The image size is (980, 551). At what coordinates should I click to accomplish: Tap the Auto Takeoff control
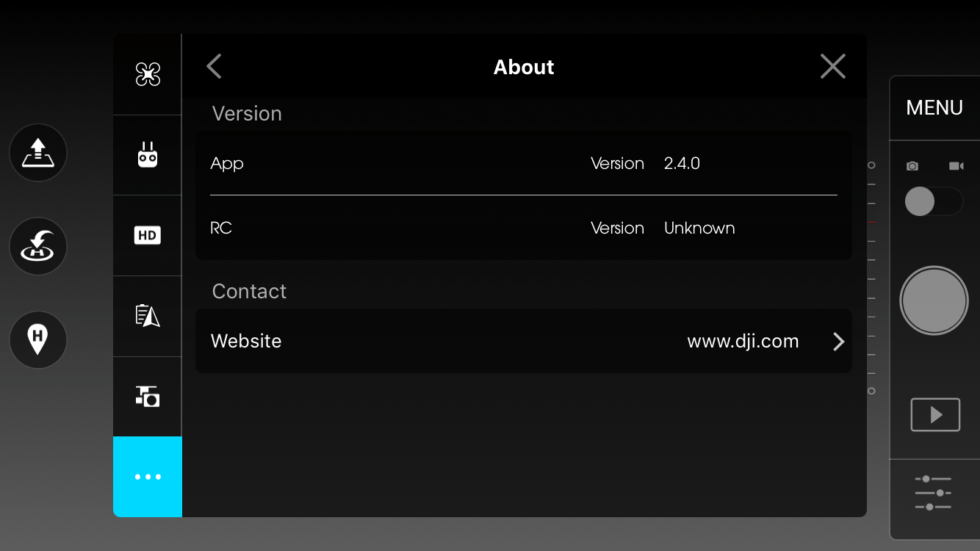click(38, 153)
